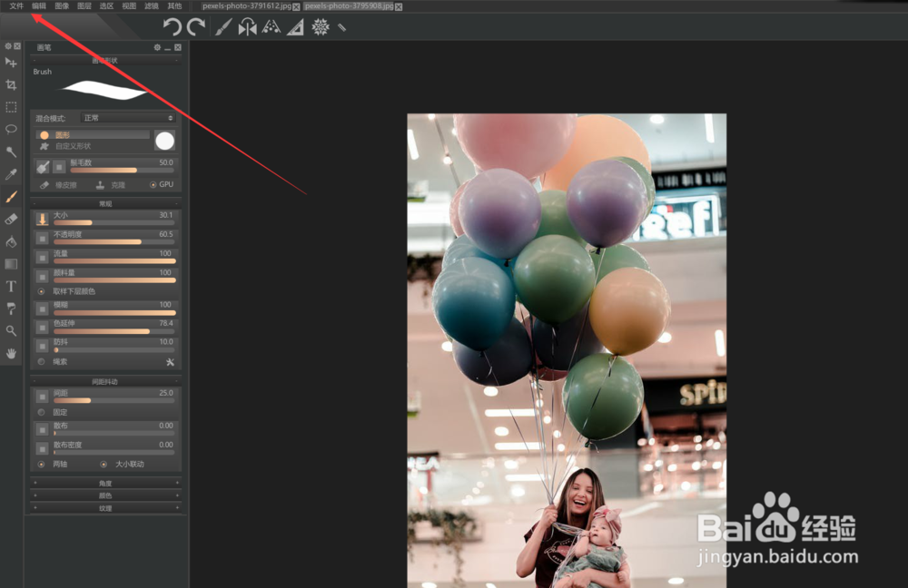Click the triangle ruler icon in toolbar

pyautogui.click(x=295, y=27)
